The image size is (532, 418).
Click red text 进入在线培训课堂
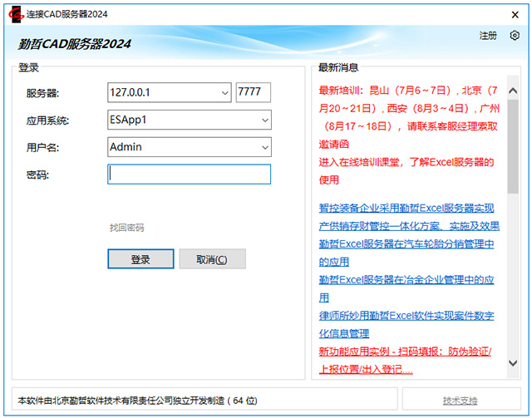pyautogui.click(x=406, y=171)
